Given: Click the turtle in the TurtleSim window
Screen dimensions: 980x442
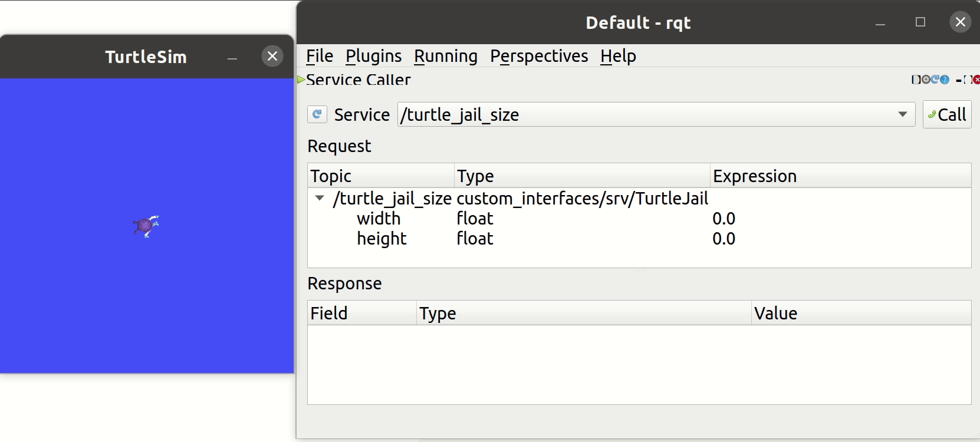Looking at the screenshot, I should pyautogui.click(x=146, y=226).
